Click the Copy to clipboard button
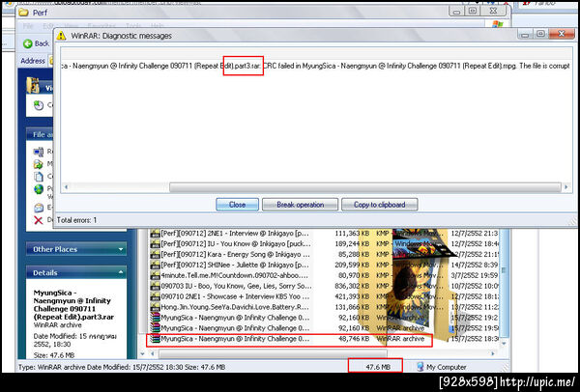 point(380,205)
